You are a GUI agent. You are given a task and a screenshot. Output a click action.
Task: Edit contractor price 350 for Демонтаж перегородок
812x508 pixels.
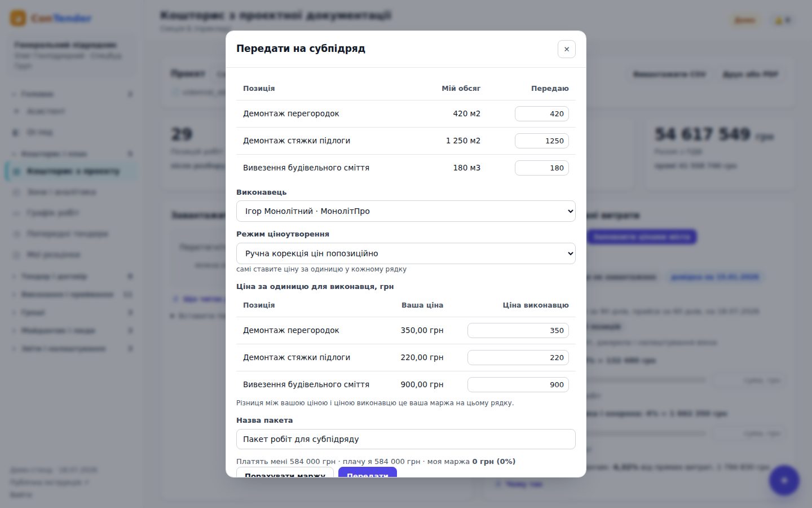518,330
